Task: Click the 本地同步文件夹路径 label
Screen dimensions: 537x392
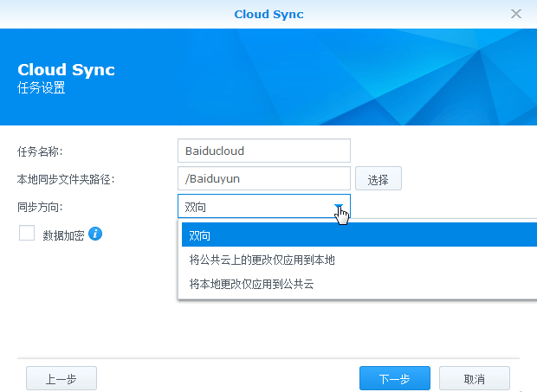Action: point(67,179)
